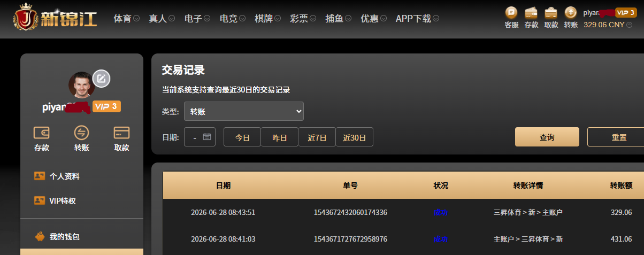Click the 我的钱包 piggy bank icon
This screenshot has width=644, height=255.
(39, 236)
